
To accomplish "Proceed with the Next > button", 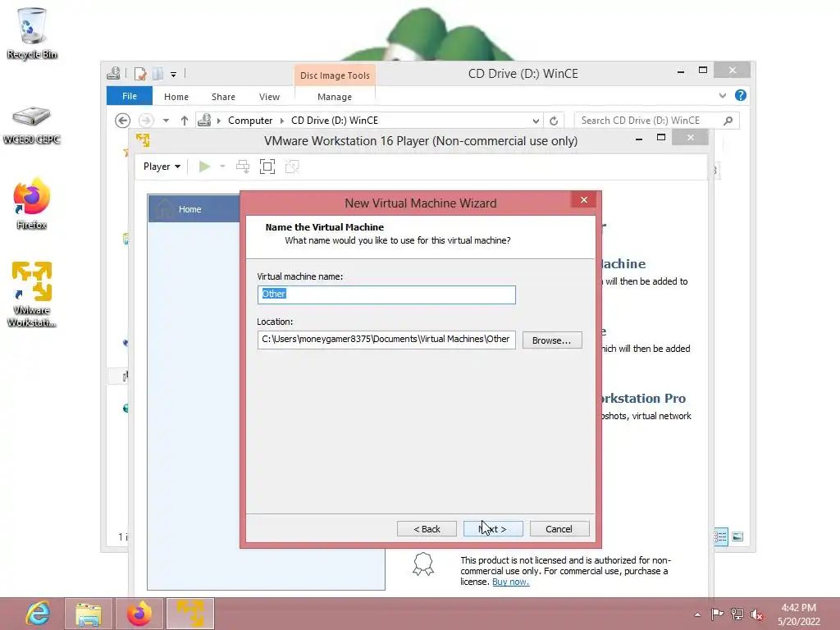I will pos(493,529).
